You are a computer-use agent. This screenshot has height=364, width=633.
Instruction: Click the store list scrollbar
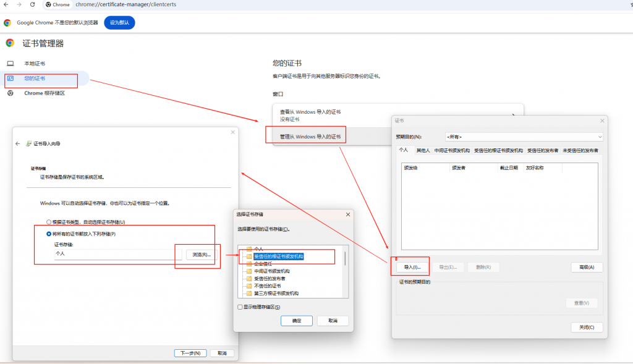(345, 260)
